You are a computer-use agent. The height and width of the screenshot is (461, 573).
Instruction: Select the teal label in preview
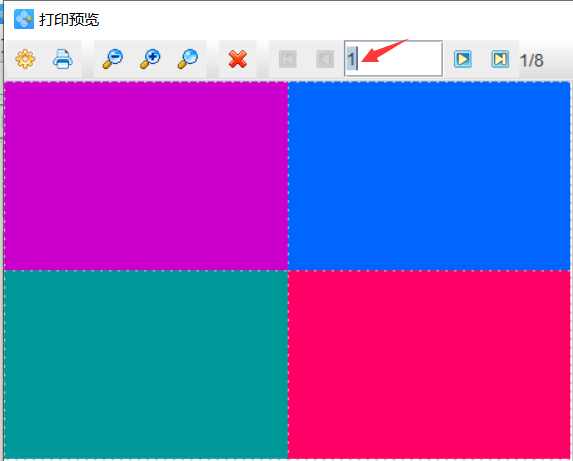[146, 365]
